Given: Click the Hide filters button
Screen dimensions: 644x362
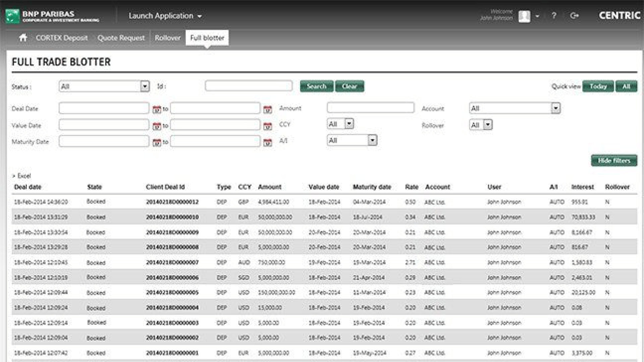Looking at the screenshot, I should [x=614, y=161].
